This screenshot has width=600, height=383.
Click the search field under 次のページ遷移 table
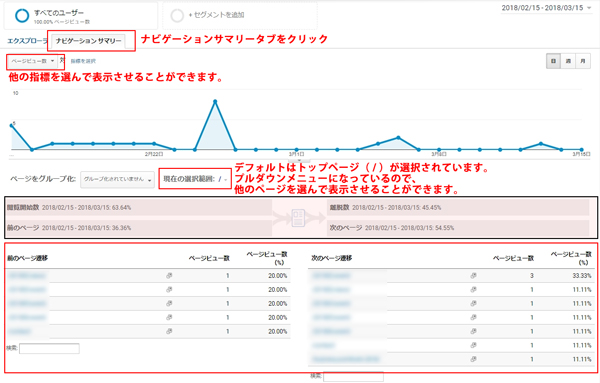[353, 376]
